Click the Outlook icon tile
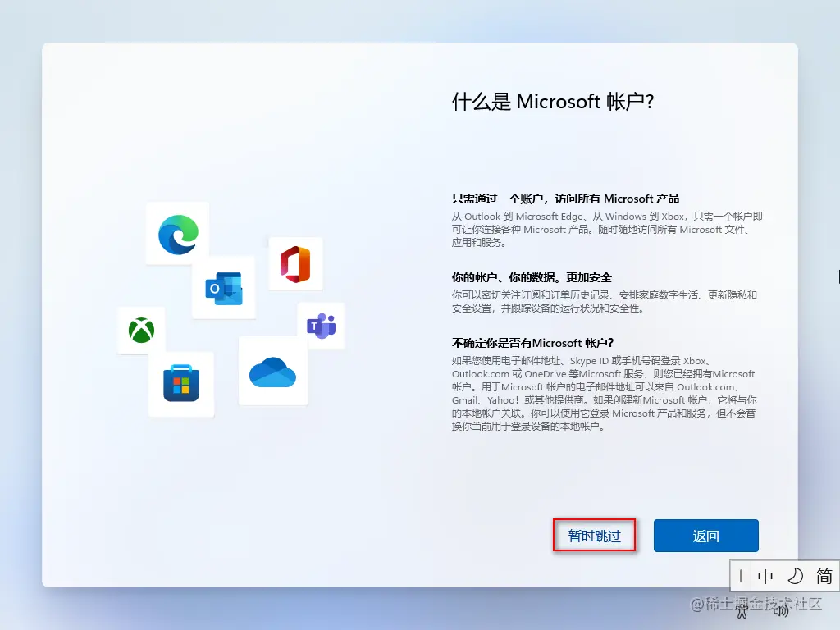The image size is (840, 630). (224, 288)
